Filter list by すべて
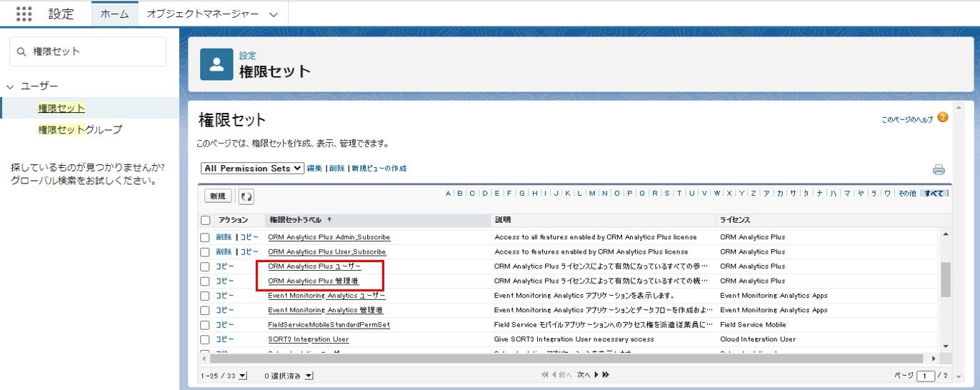 tap(933, 194)
